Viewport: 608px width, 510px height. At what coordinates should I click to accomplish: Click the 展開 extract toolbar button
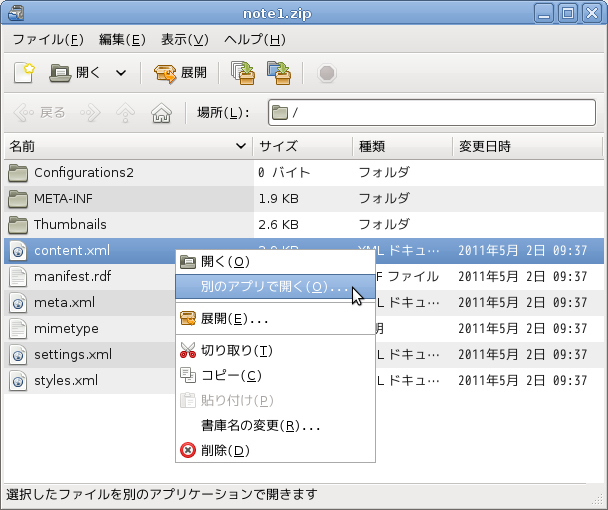(180, 73)
